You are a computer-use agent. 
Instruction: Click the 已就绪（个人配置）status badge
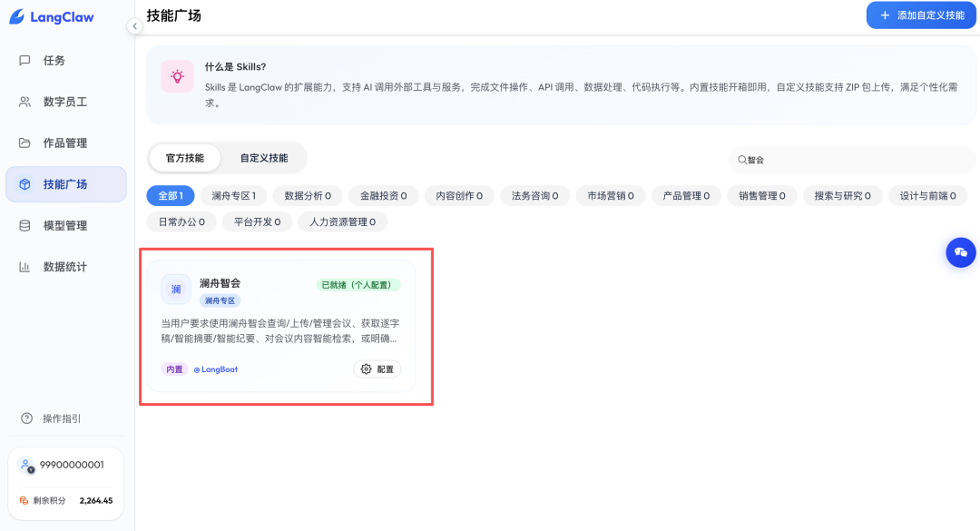click(358, 285)
